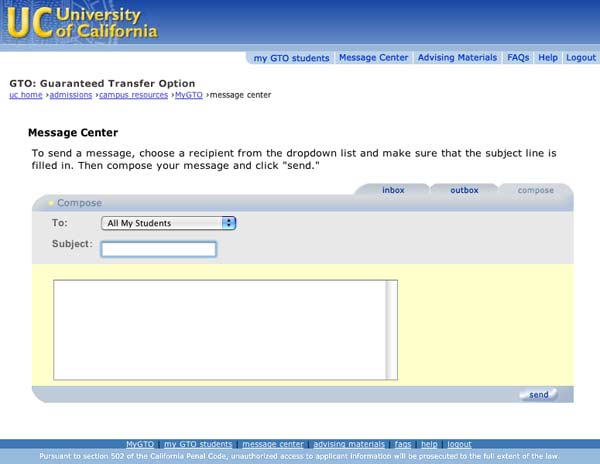Image resolution: width=600 pixels, height=464 pixels.
Task: Click the message area scrollbar
Action: tap(391, 329)
